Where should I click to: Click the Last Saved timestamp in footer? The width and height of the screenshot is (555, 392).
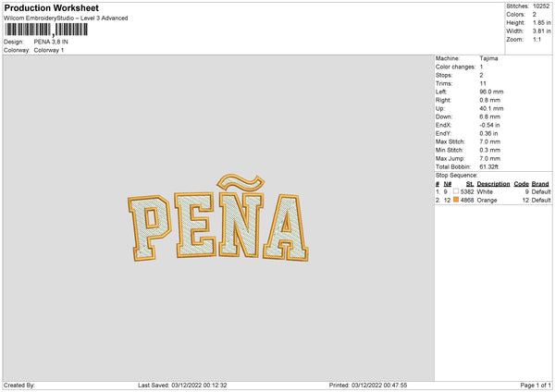pos(182,385)
